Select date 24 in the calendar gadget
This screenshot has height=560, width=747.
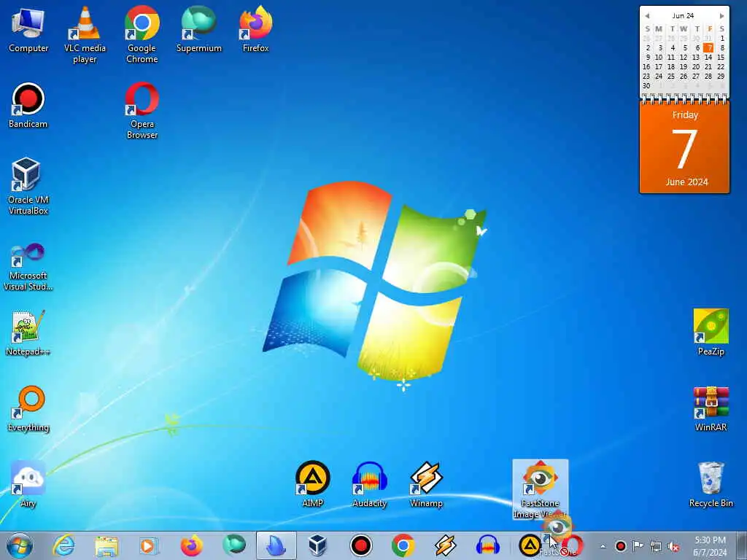coord(659,76)
